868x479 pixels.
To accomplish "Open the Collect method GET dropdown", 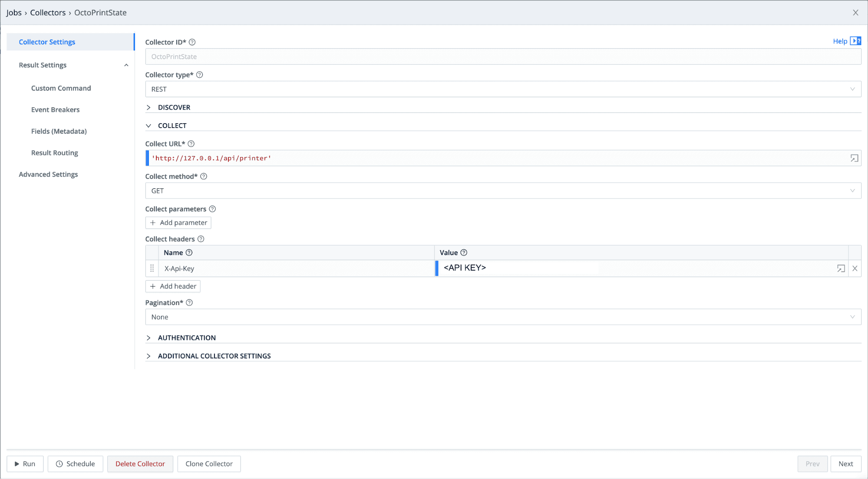I will pyautogui.click(x=503, y=191).
